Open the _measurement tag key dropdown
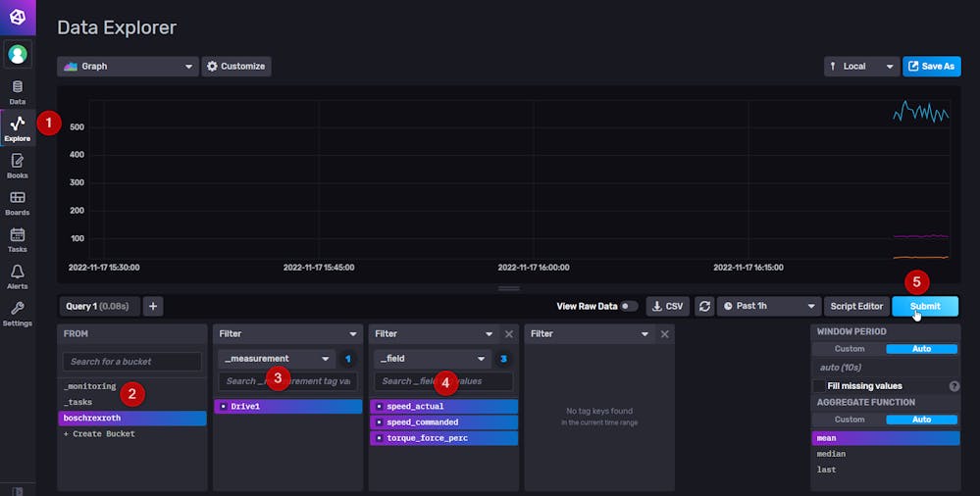 coord(277,359)
